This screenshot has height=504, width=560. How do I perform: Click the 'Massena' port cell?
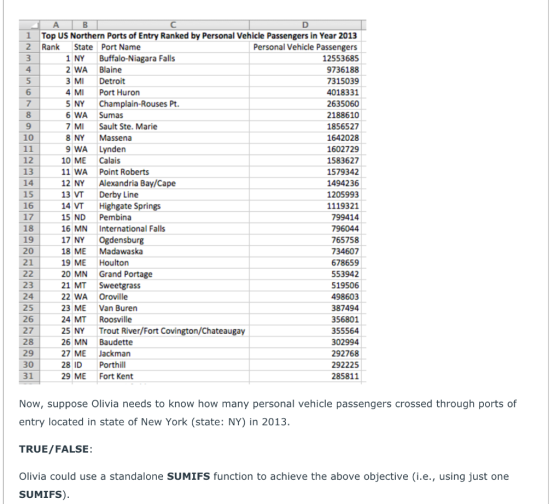173,138
